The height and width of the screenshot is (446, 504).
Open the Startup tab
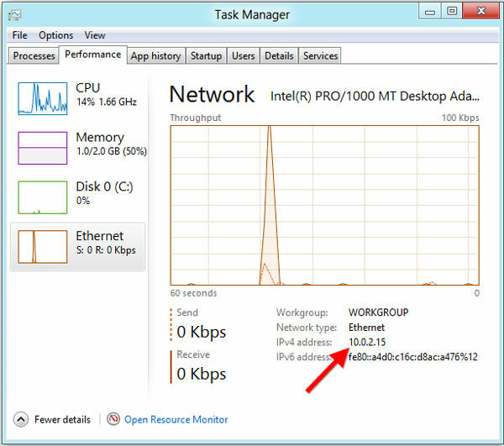click(x=206, y=56)
